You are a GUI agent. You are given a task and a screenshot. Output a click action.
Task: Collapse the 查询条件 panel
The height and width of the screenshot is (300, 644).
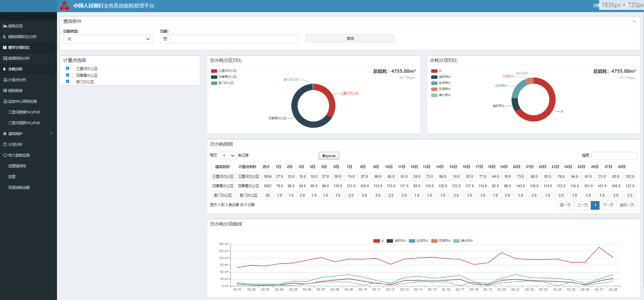click(634, 21)
